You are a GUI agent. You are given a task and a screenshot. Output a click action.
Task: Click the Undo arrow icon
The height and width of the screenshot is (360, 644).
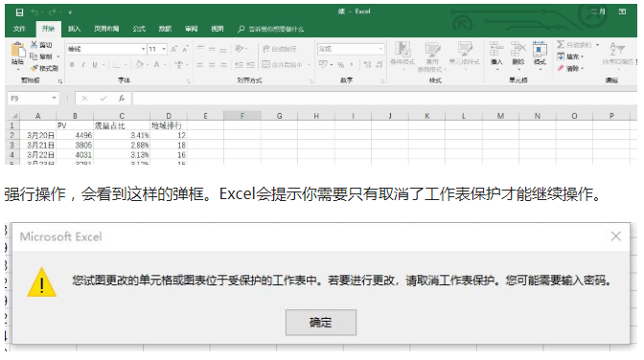(34, 12)
